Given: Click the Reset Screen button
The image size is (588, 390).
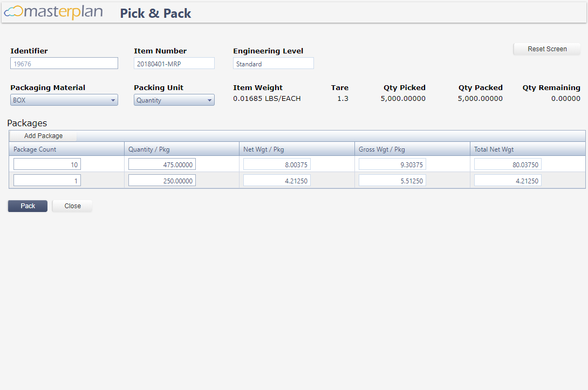Looking at the screenshot, I should tap(547, 49).
